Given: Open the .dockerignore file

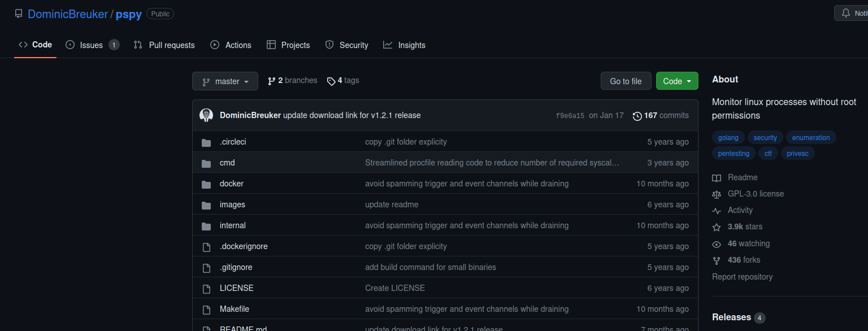Looking at the screenshot, I should [244, 246].
